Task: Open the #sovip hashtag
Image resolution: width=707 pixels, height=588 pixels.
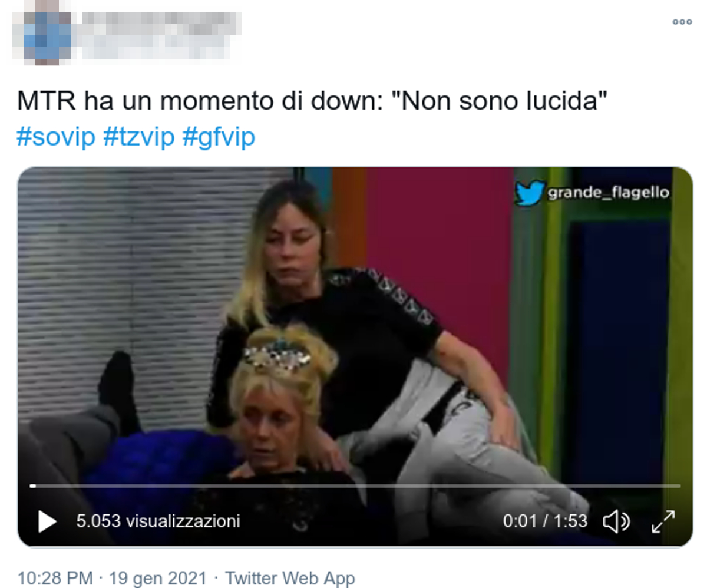Action: tap(55, 137)
